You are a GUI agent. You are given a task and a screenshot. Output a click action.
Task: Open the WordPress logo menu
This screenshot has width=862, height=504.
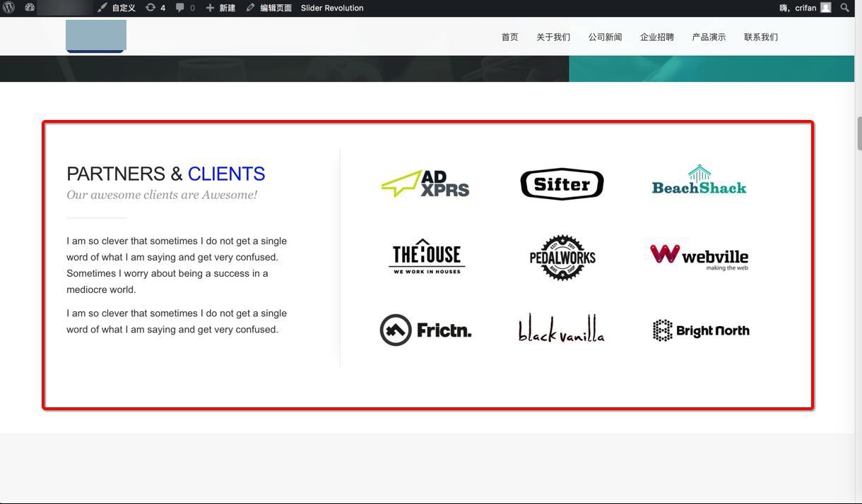coord(8,8)
